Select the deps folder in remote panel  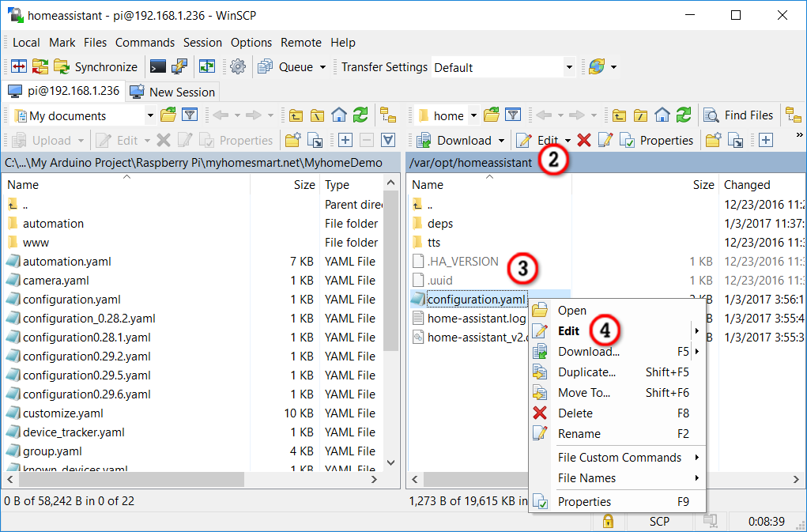440,224
